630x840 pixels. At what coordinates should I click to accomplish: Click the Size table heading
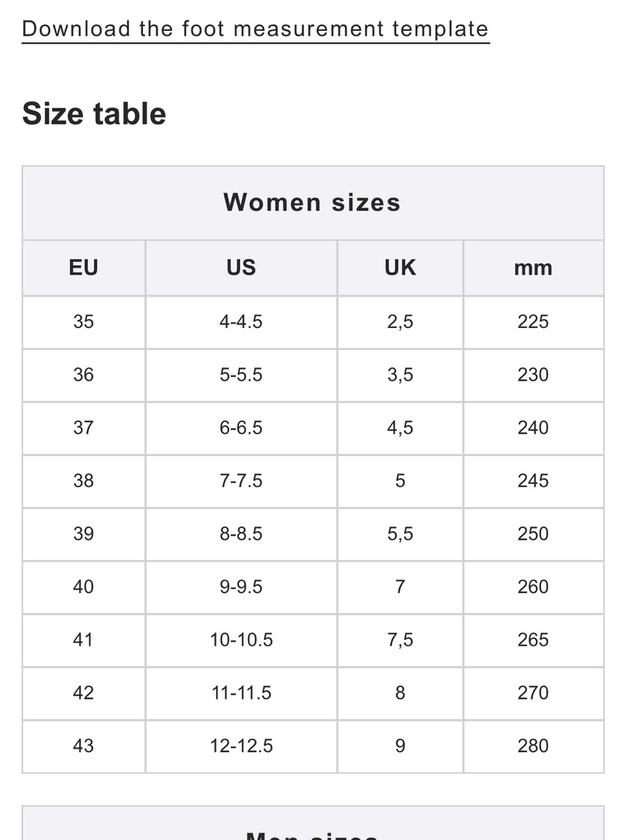point(94,114)
